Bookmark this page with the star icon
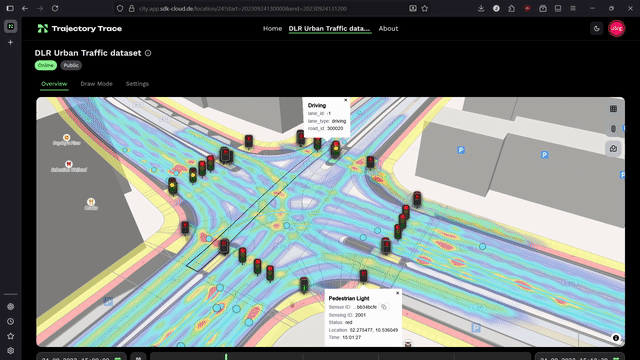Viewport: 640px width, 360px height. coord(425,9)
